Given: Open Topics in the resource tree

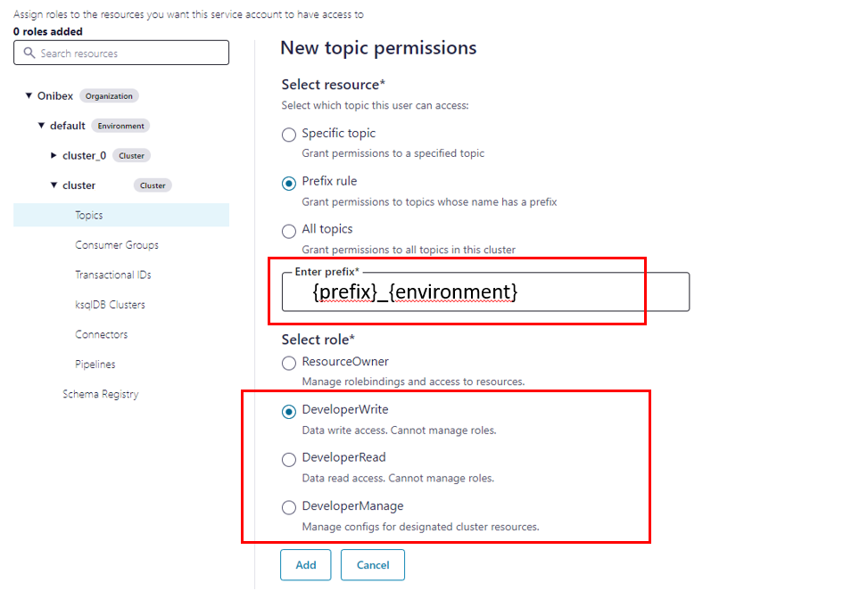Looking at the screenshot, I should pos(89,216).
